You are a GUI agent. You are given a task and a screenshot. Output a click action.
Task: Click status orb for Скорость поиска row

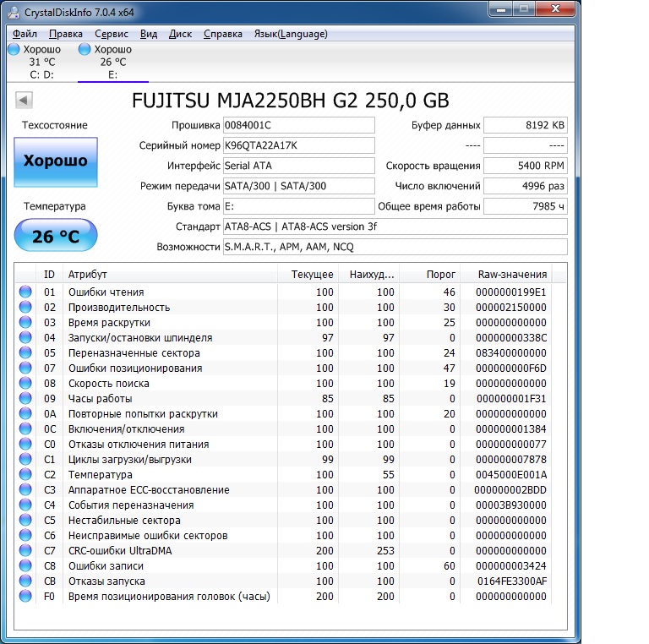[x=25, y=383]
